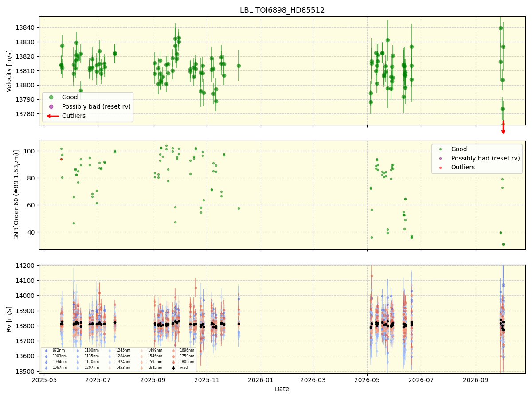Image resolution: width=532 pixels, height=399 pixels.
Task: Click the 1135nm legend entry
Action: coord(92,356)
